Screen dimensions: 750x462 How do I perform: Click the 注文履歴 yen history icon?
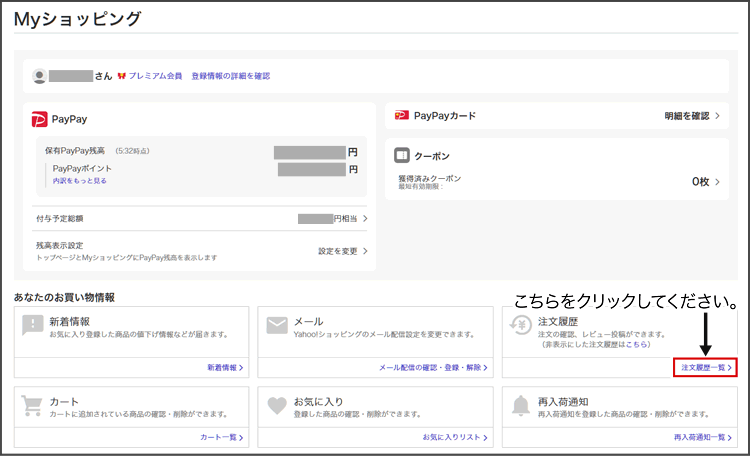click(x=520, y=325)
